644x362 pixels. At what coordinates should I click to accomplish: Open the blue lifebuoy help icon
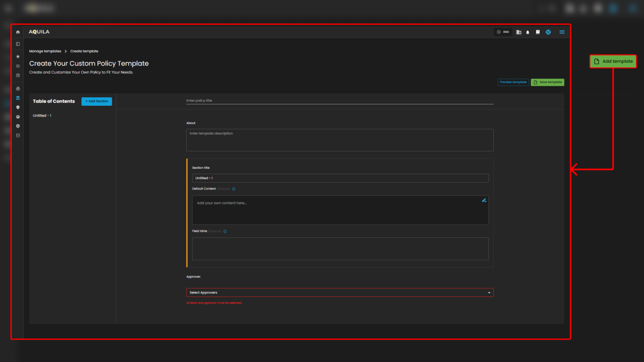pos(548,32)
